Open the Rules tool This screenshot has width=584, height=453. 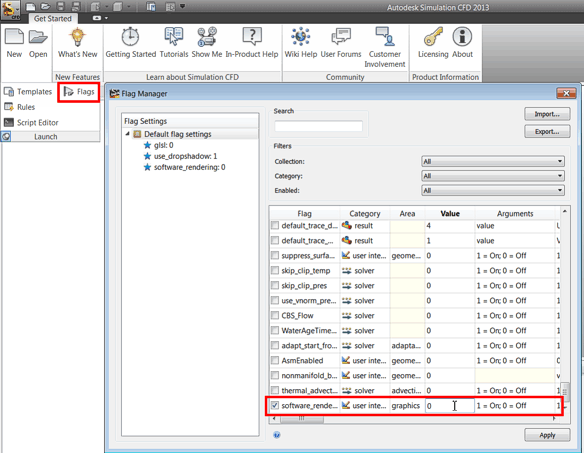(x=19, y=107)
